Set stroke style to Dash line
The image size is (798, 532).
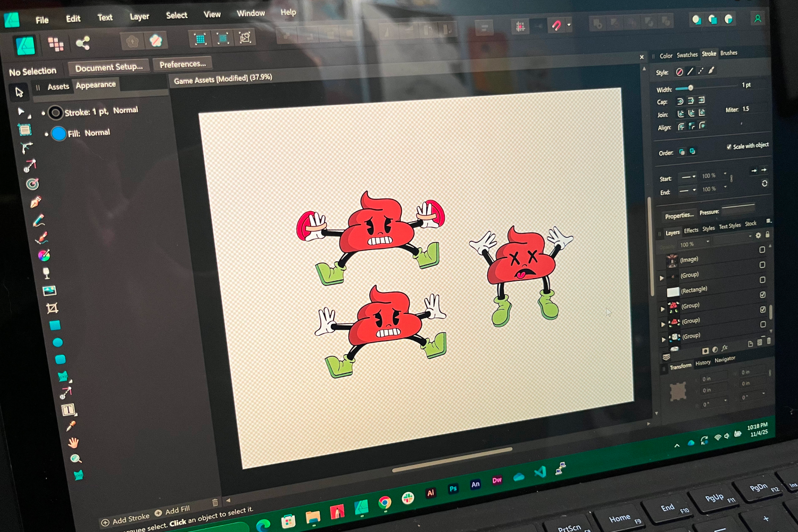(x=701, y=71)
